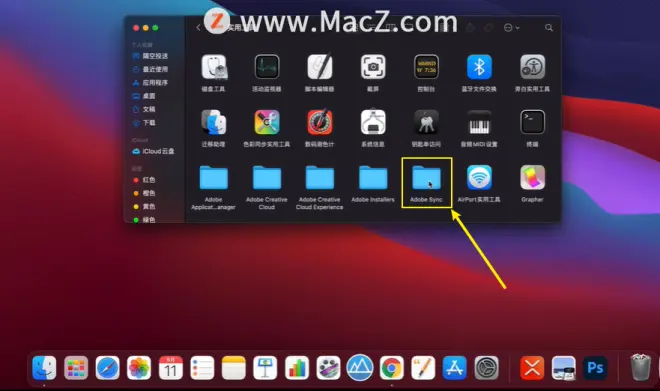Select iCloud Drive in the sidebar
The image size is (660, 391).
point(153,151)
